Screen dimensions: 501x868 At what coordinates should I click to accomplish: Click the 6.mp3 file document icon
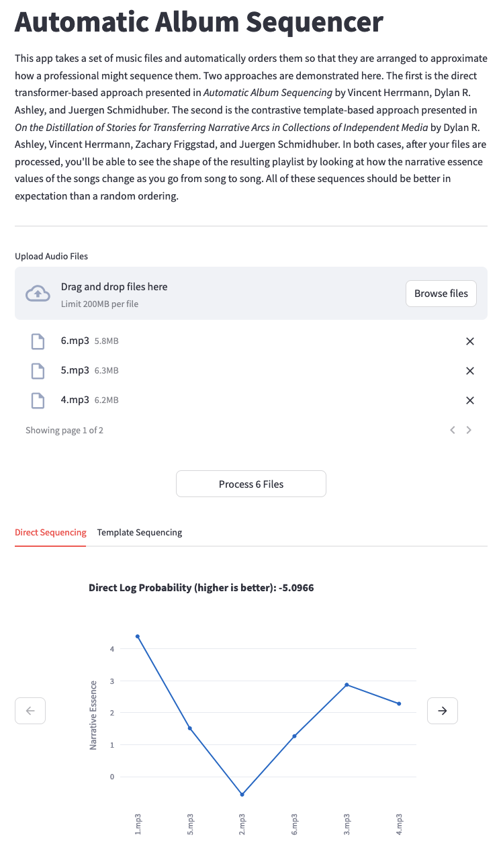click(x=38, y=341)
